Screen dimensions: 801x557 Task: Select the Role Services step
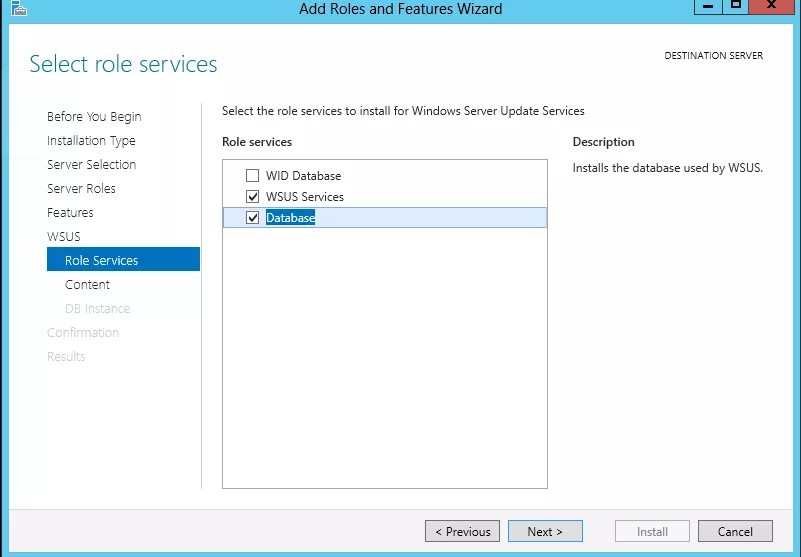[x=123, y=259]
